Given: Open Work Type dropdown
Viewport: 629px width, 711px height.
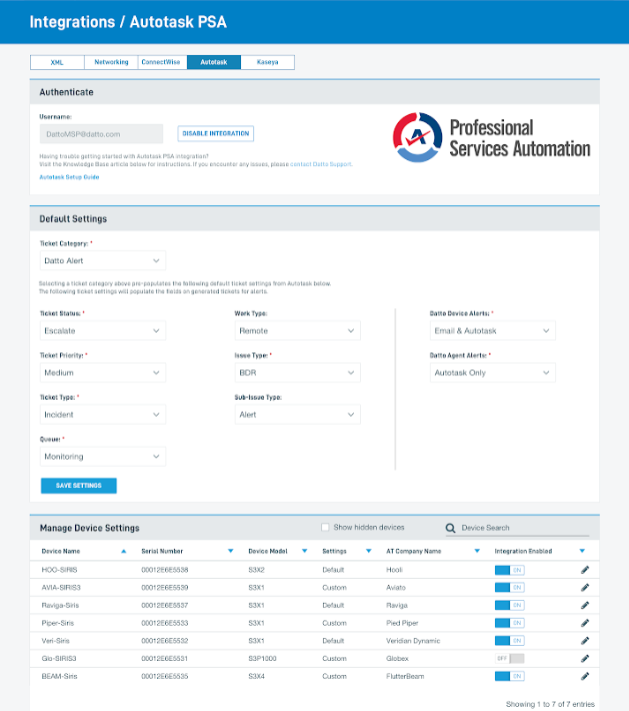Looking at the screenshot, I should coord(297,331).
